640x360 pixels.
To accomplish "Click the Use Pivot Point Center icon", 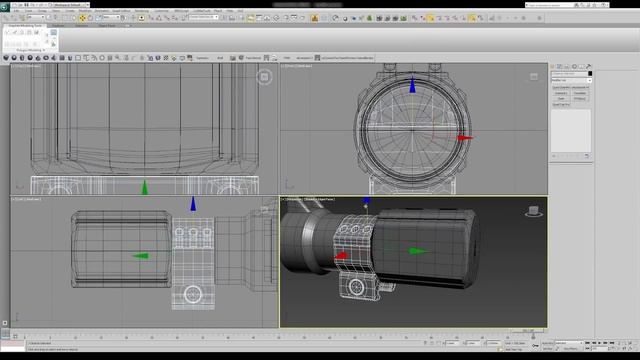I will click(x=124, y=18).
